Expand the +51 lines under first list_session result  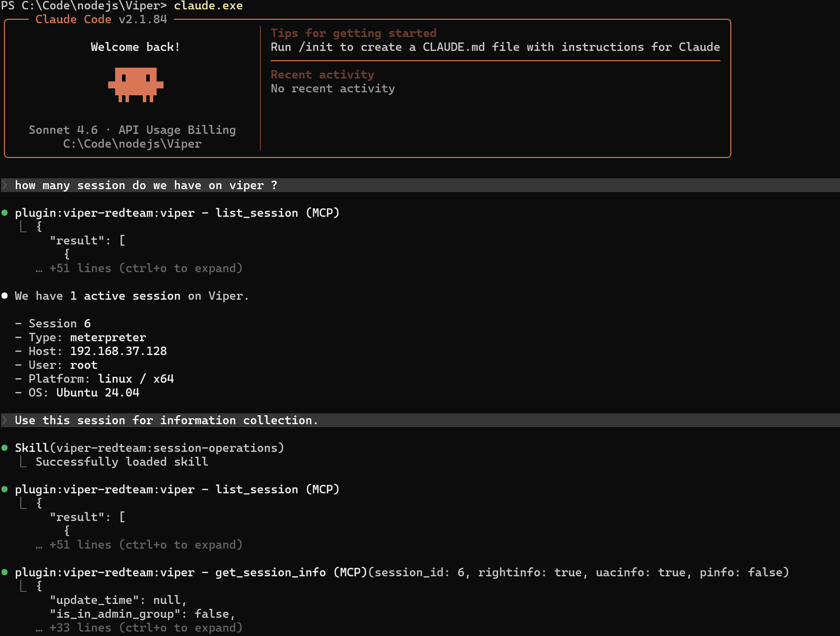point(146,268)
